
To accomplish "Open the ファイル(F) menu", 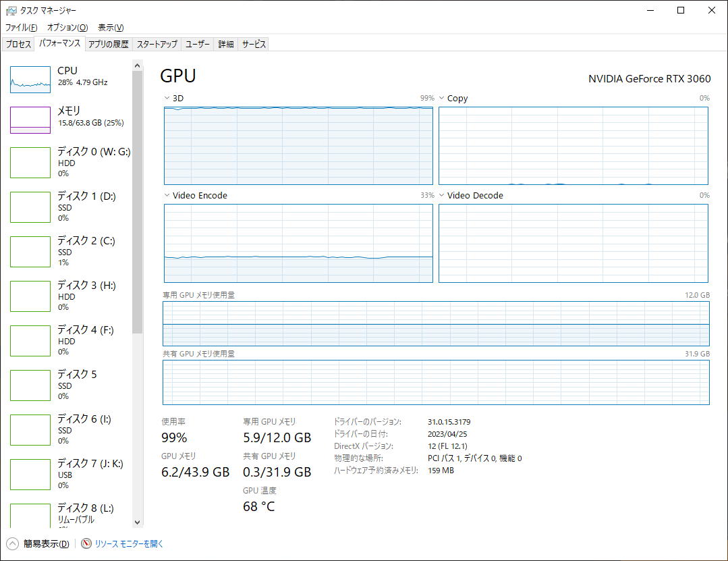I will tap(21, 28).
